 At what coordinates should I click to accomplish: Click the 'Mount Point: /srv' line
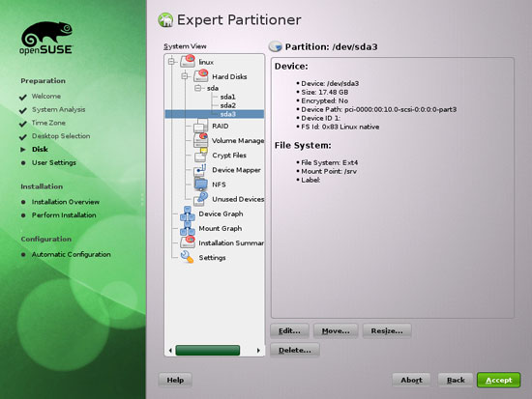[329, 171]
